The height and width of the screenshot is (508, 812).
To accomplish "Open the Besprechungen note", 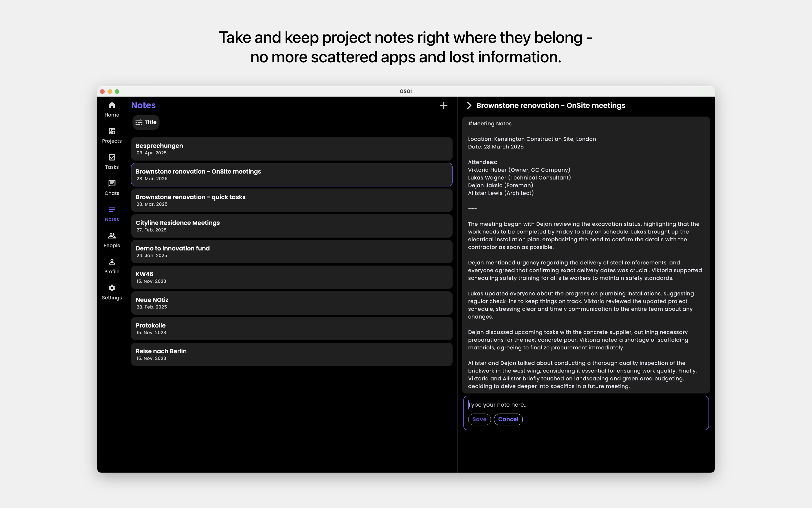I will 292,149.
